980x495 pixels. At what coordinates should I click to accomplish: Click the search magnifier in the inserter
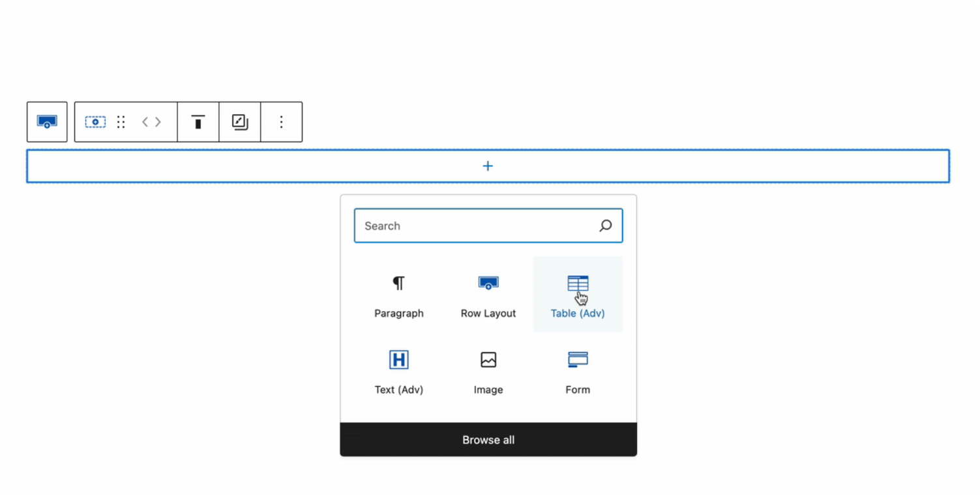point(606,225)
